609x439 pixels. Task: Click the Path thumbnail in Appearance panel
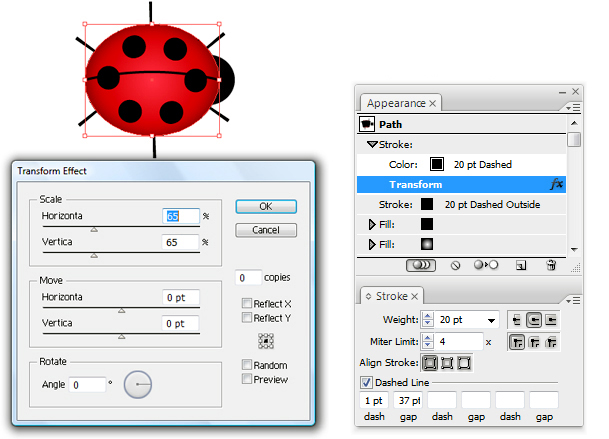point(367,124)
